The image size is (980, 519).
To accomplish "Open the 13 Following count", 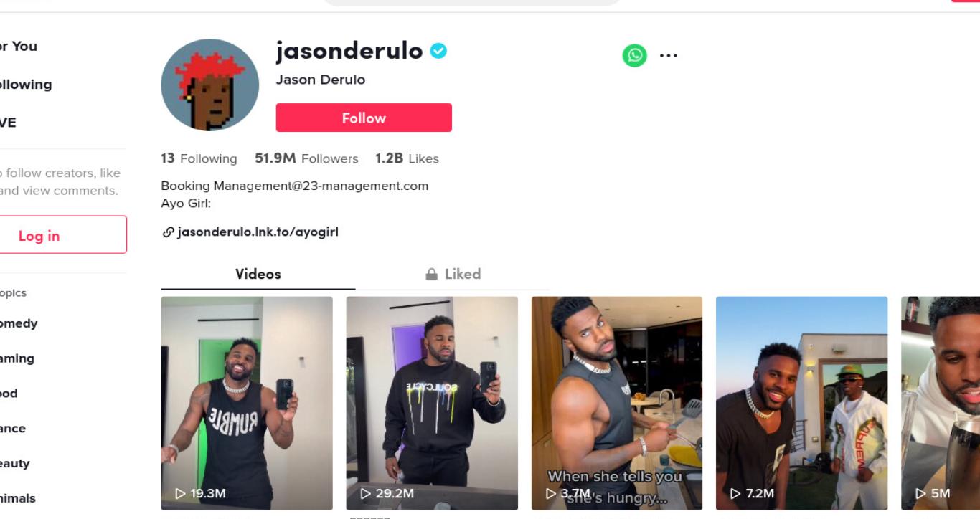I will tap(199, 158).
